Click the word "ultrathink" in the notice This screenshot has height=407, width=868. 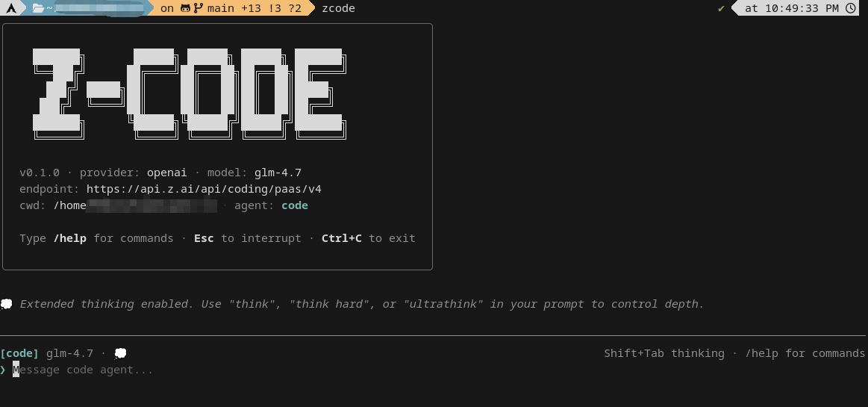tap(443, 304)
